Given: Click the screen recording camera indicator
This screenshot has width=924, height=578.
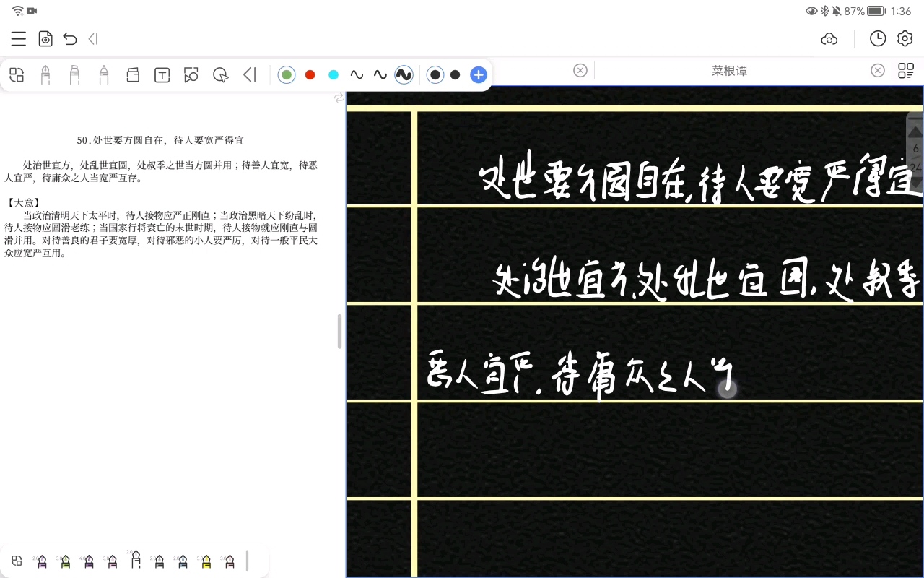Looking at the screenshot, I should pos(32,11).
